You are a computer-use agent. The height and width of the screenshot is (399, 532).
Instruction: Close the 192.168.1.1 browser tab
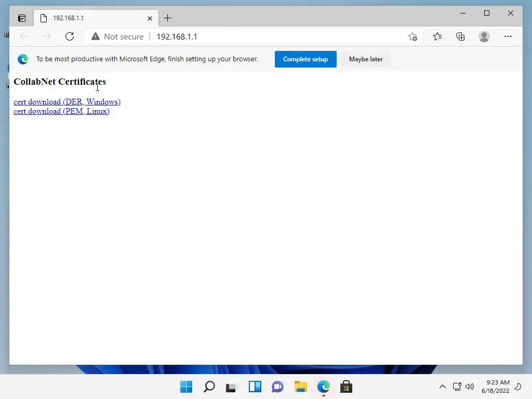click(x=150, y=18)
